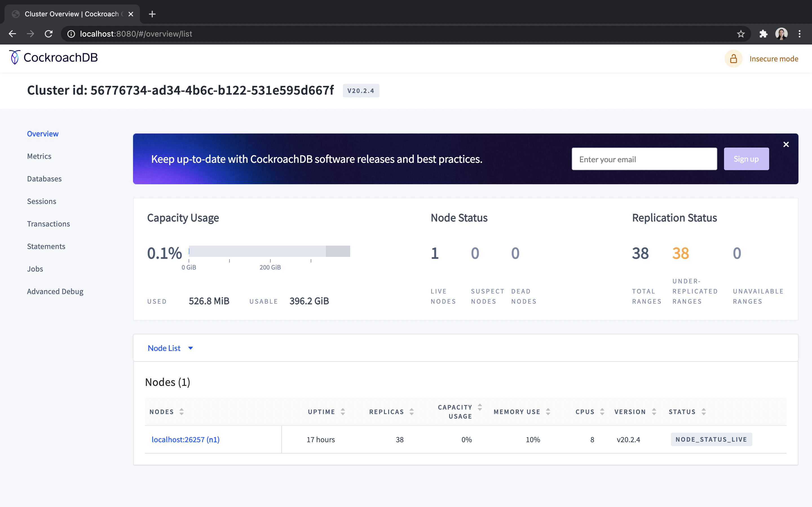
Task: Sort nodes table by Memory Use
Action: coord(548,412)
